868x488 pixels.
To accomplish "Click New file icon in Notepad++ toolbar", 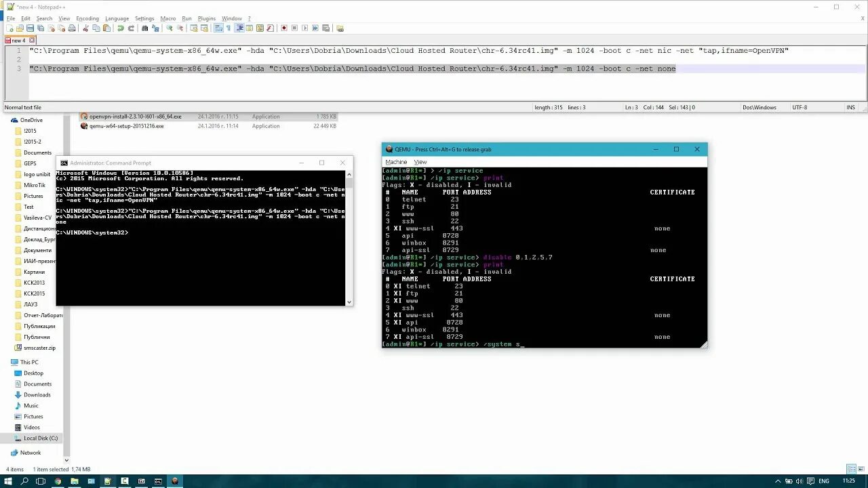I will tap(9, 28).
